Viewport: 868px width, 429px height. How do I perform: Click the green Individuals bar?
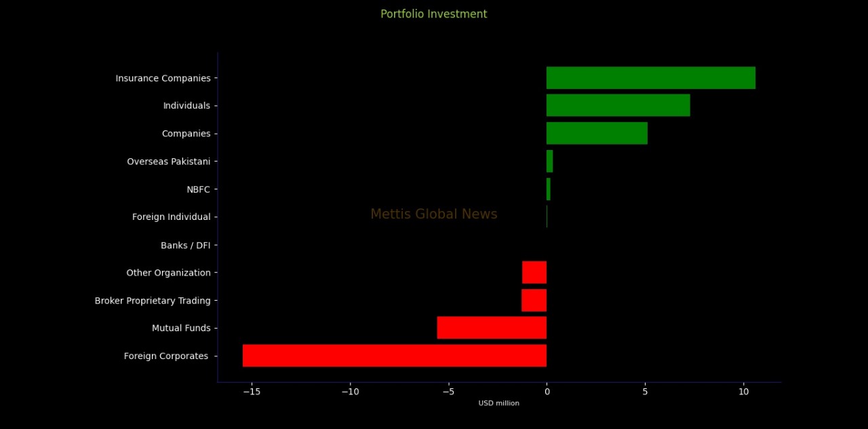618,105
